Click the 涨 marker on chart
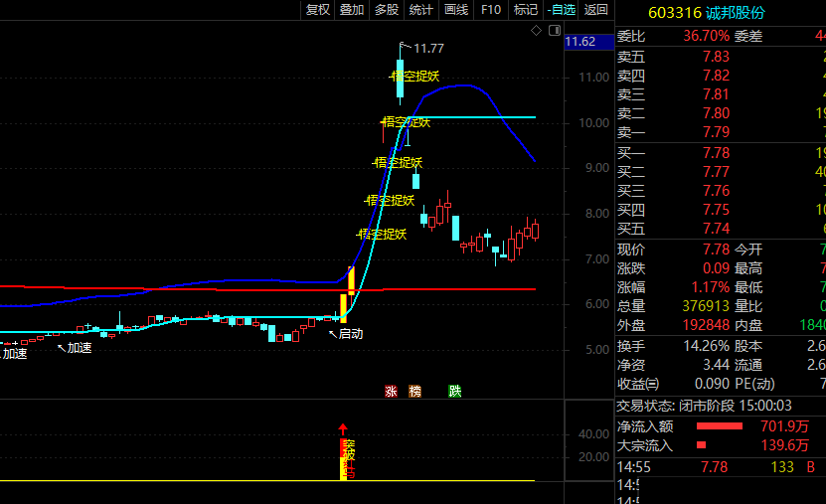The height and width of the screenshot is (504, 826). pyautogui.click(x=391, y=392)
